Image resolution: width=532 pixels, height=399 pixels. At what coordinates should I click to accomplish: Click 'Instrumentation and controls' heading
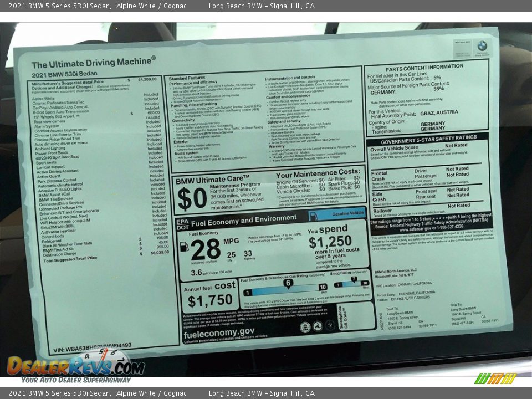[290, 78]
